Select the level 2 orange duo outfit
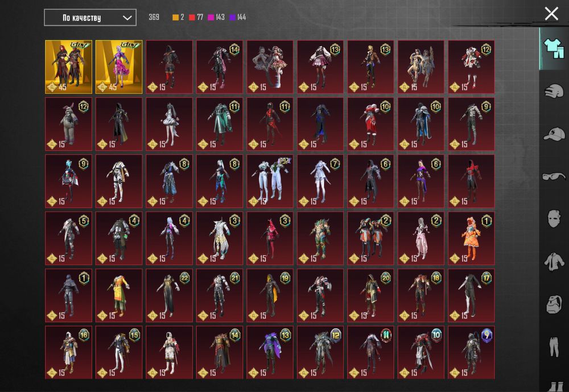 [x=370, y=238]
